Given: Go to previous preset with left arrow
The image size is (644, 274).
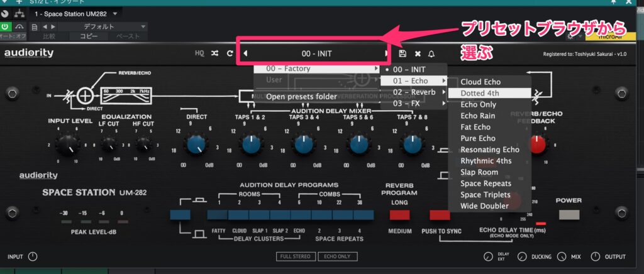Looking at the screenshot, I should (x=245, y=54).
